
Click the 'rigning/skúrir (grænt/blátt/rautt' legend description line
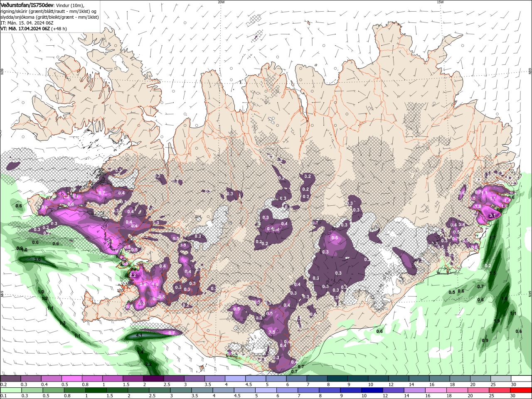pyautogui.click(x=48, y=11)
